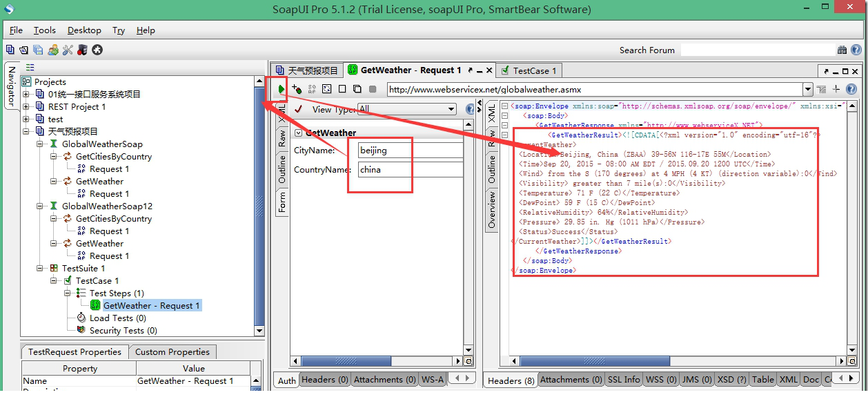868x406 pixels.
Task: Collapse the GetWeatherResult node in response XML
Action: click(x=504, y=135)
